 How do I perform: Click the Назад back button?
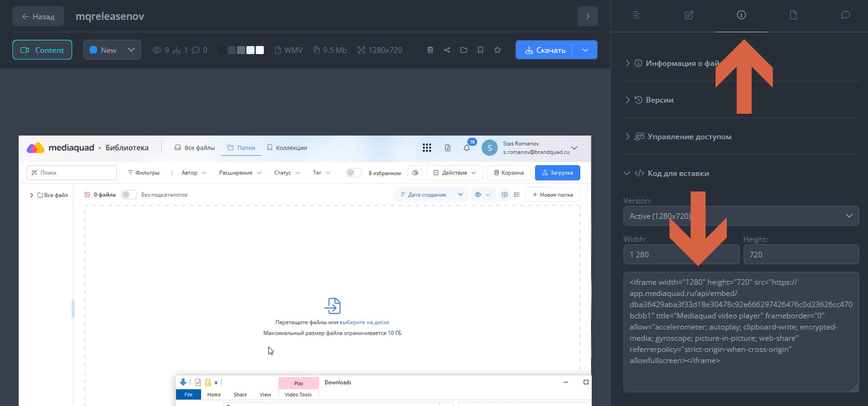pyautogui.click(x=38, y=17)
